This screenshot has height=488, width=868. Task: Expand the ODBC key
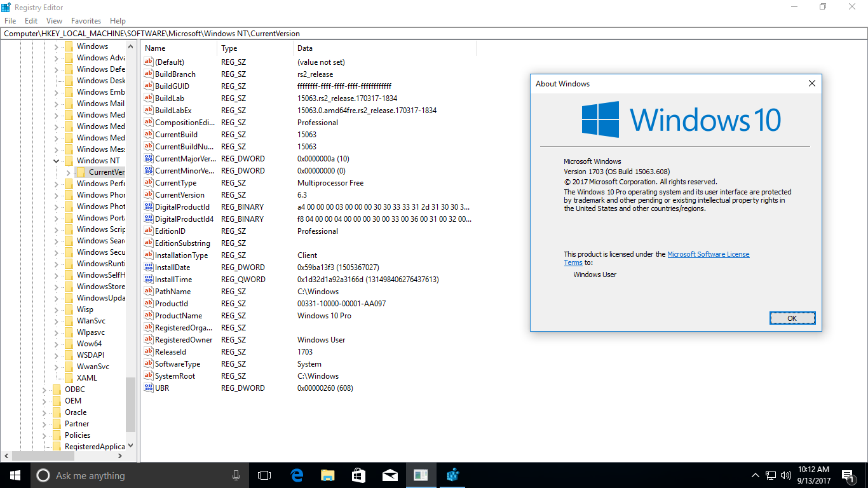tap(44, 390)
